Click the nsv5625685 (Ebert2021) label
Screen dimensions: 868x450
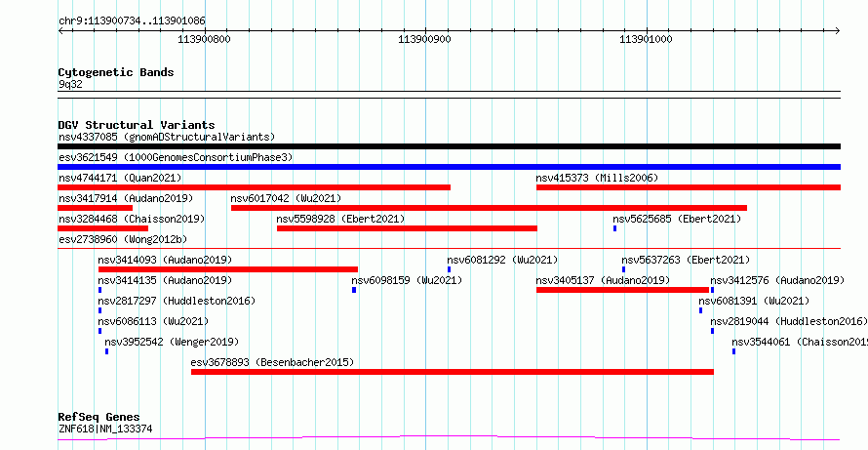tap(677, 219)
